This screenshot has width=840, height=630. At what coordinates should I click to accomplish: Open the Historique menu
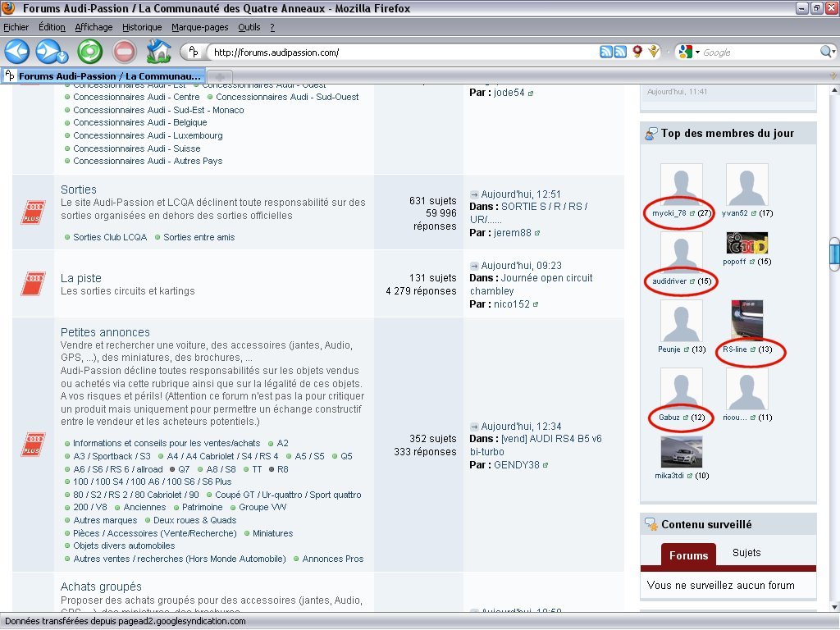pyautogui.click(x=142, y=27)
